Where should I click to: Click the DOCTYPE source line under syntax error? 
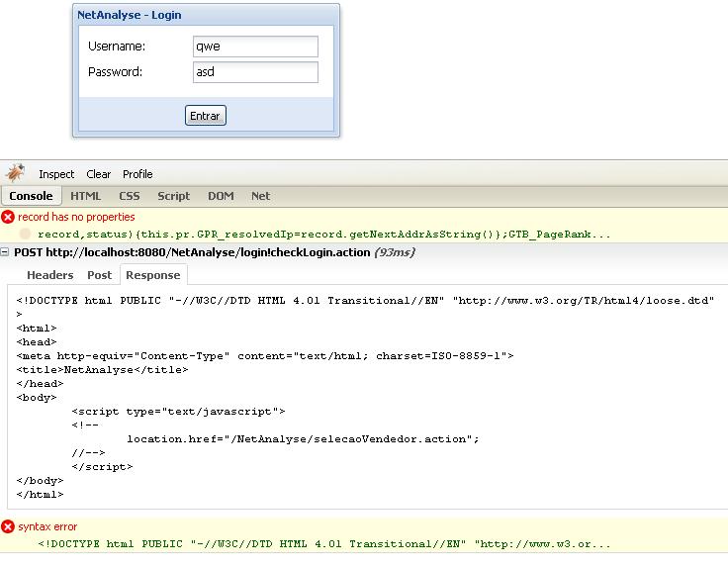(x=324, y=544)
